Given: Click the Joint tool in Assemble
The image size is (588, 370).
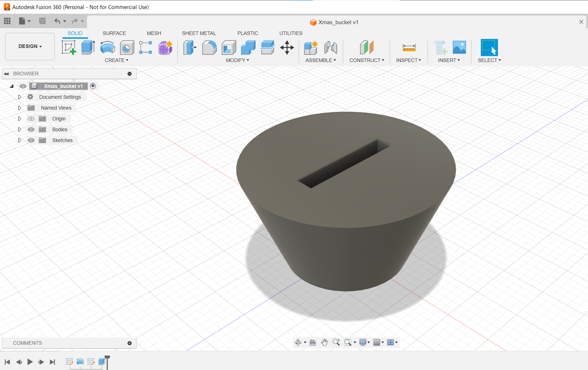Looking at the screenshot, I should click(x=331, y=47).
